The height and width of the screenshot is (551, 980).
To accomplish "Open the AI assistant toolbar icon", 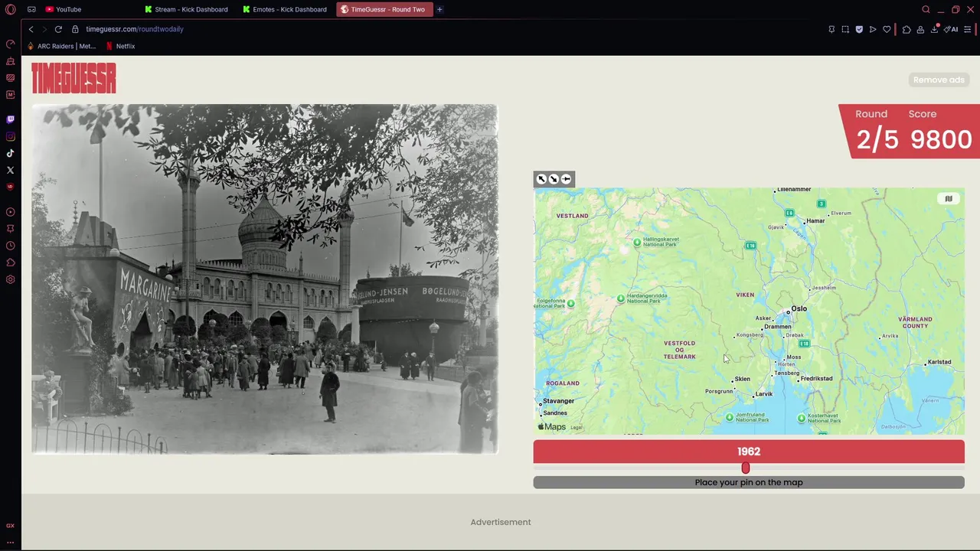I will [x=951, y=29].
